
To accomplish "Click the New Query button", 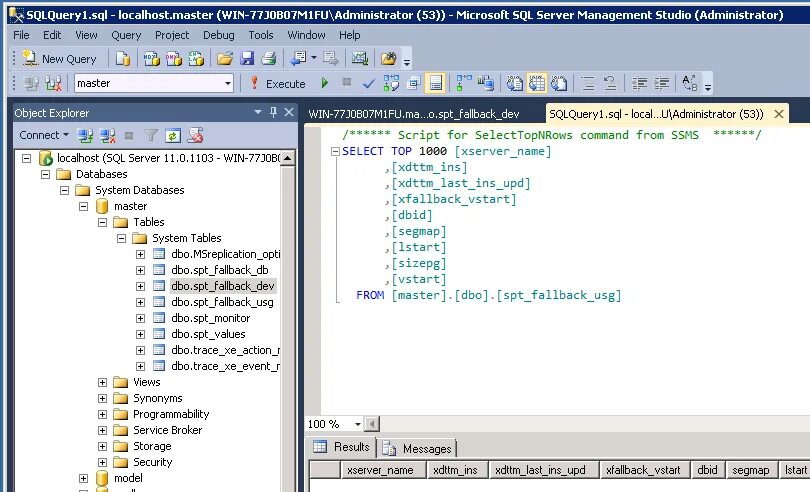I will 59,59.
